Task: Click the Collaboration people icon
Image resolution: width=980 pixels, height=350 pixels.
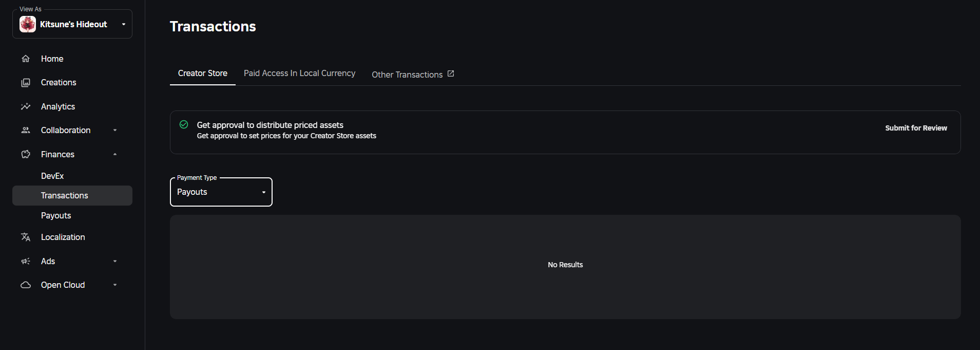Action: pos(26,131)
